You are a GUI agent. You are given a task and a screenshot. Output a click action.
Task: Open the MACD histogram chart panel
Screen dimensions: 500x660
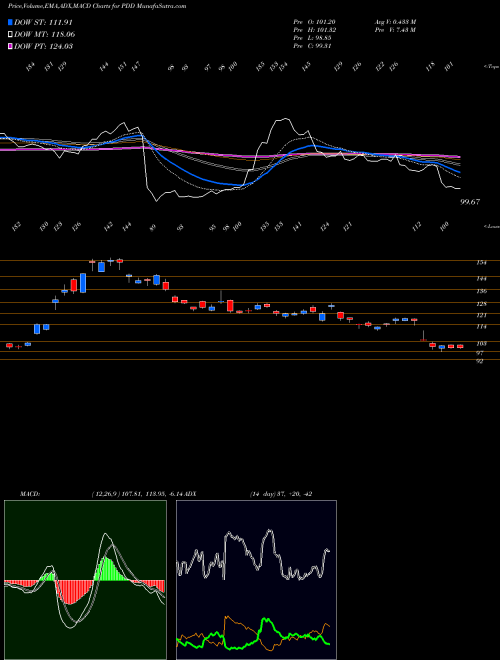[85, 580]
